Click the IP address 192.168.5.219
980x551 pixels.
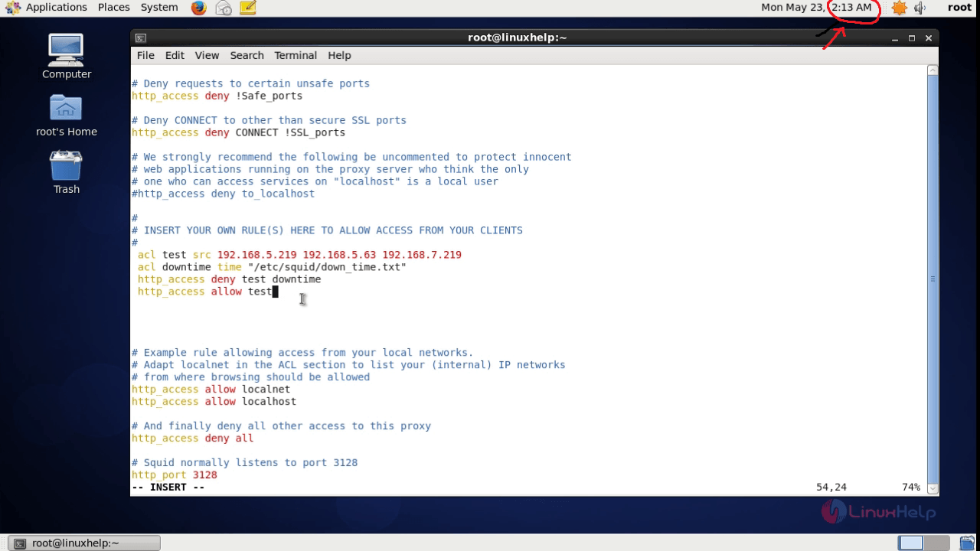[256, 255]
